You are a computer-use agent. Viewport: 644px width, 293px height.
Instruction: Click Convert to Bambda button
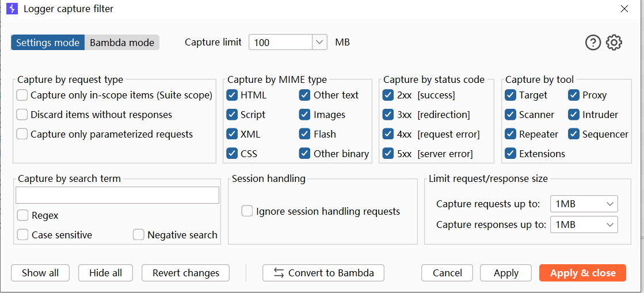coord(323,273)
